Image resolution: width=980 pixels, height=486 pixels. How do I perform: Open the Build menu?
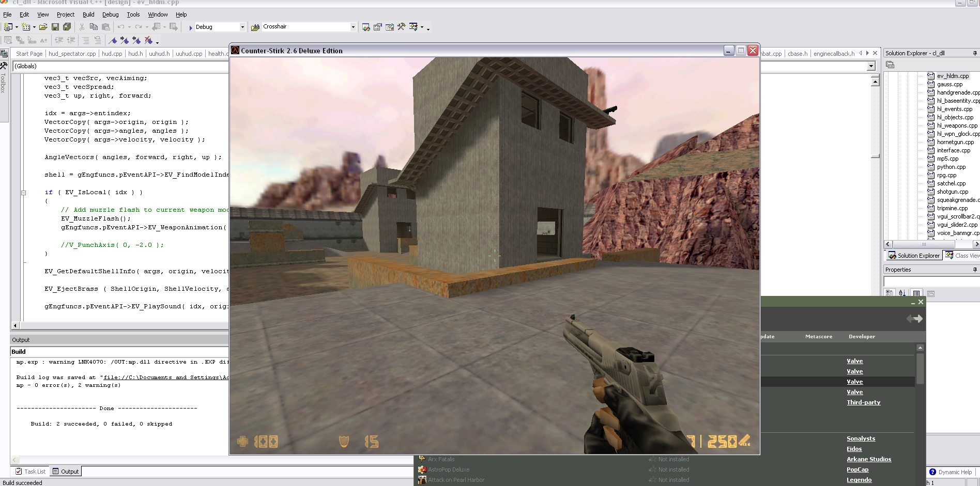pos(88,14)
